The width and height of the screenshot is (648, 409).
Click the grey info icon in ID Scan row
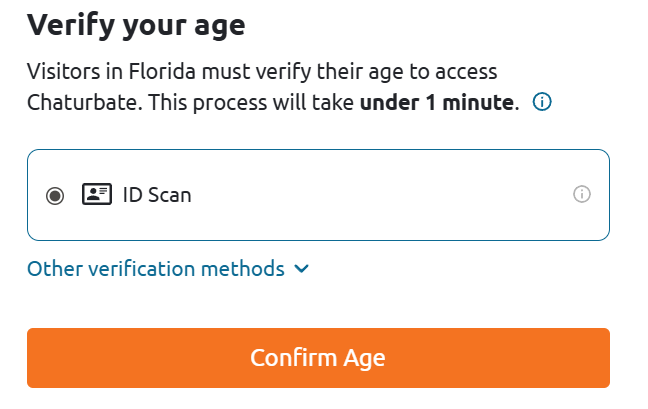coord(581,194)
